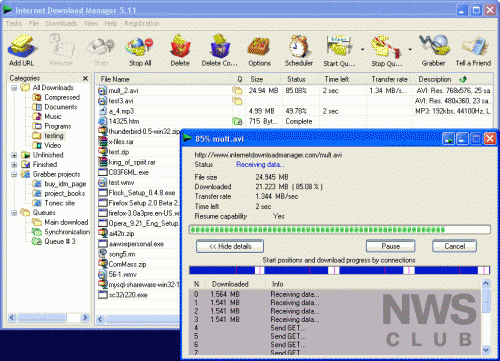The height and width of the screenshot is (361, 500).
Task: Click Hide details in download dialog
Action: click(230, 246)
